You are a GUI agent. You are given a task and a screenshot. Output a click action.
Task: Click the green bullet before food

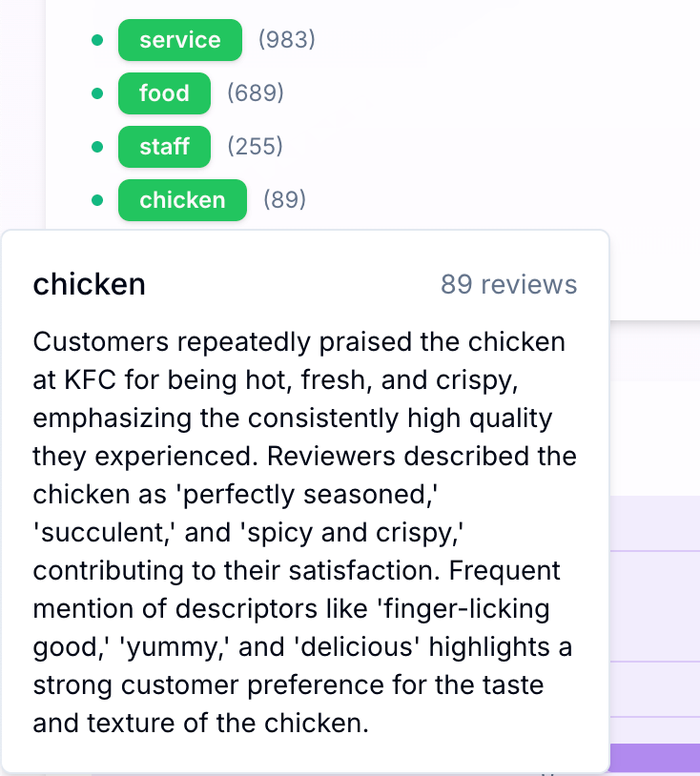pos(95,93)
